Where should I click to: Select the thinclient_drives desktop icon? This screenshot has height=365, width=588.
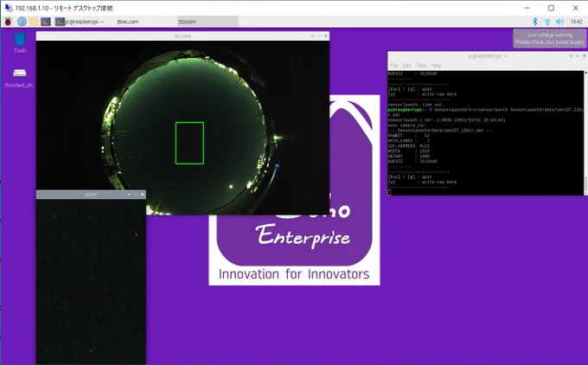tap(20, 78)
